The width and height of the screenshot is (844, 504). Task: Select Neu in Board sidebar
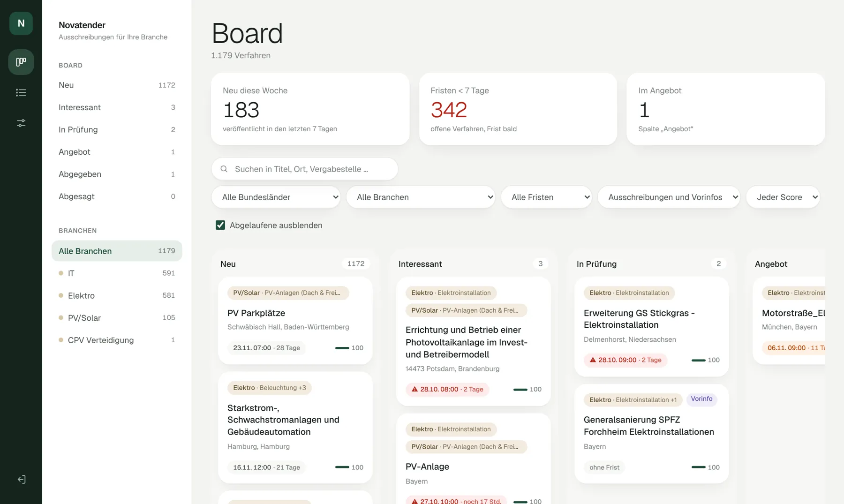pyautogui.click(x=117, y=85)
